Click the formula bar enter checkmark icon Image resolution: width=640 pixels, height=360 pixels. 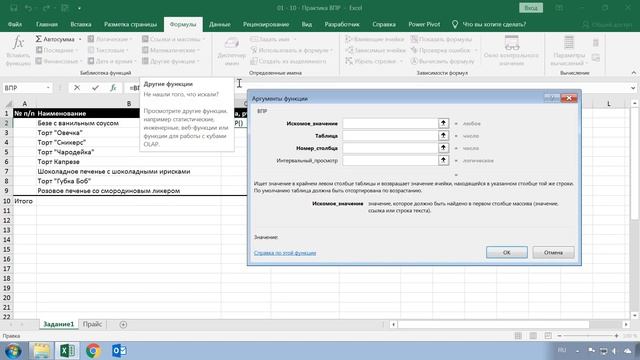95,88
